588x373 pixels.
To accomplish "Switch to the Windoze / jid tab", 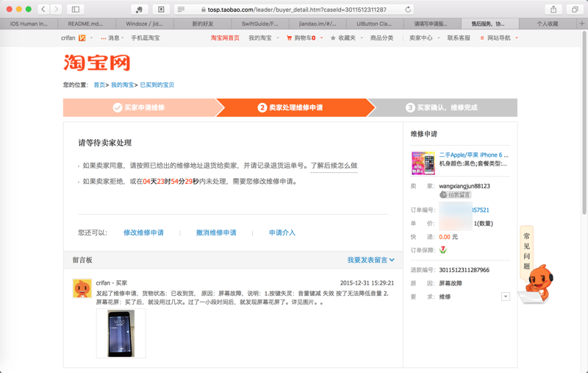I will [x=144, y=24].
